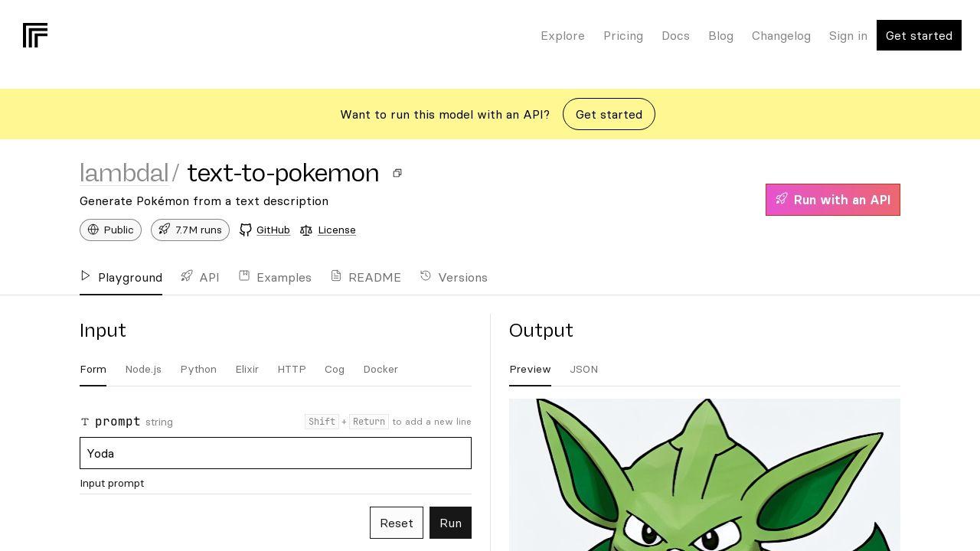Click the Examples tab bookmark icon
980x551 pixels.
pos(244,275)
